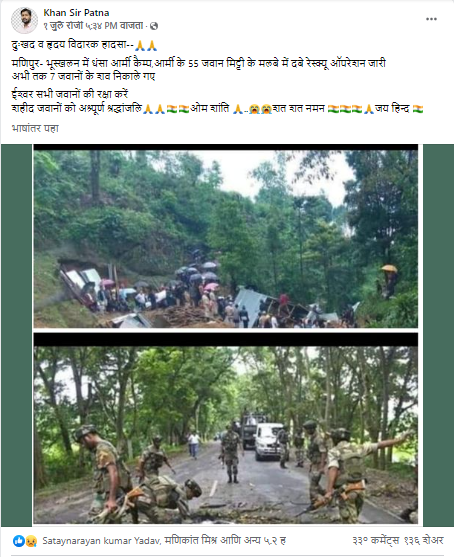Open the three-dot post options menu
This screenshot has width=454, height=557.
(431, 19)
